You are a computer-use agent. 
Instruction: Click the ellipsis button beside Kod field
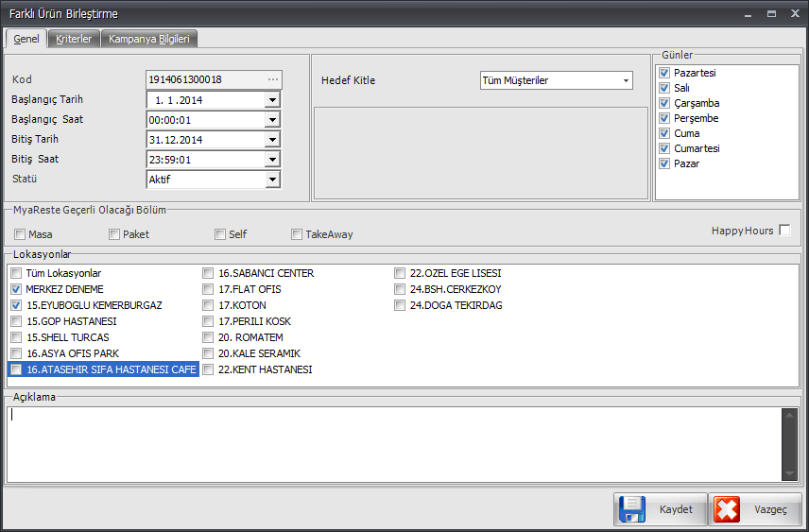click(x=273, y=79)
